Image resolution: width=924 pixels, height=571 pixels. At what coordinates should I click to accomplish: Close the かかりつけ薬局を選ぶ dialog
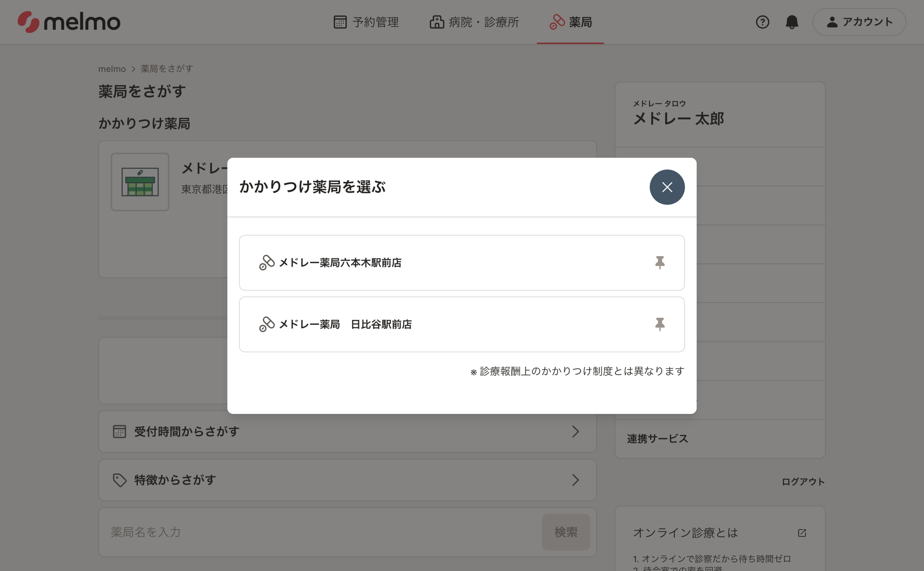[x=667, y=187]
